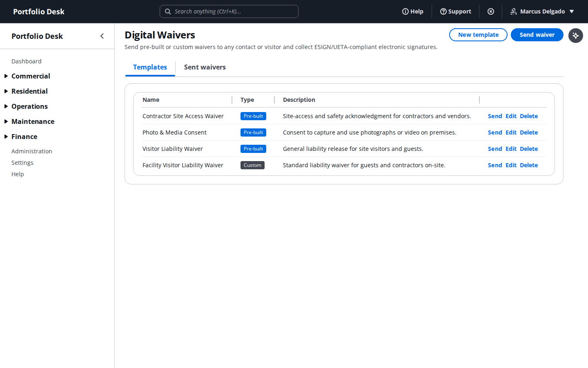Send the Contractor Site Access Waiver

click(x=495, y=116)
